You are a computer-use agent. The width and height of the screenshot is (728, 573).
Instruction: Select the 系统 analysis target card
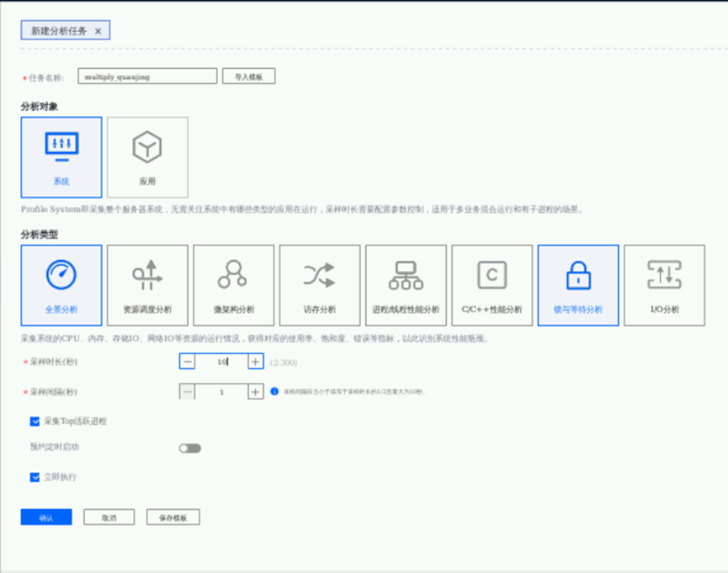[x=61, y=157]
